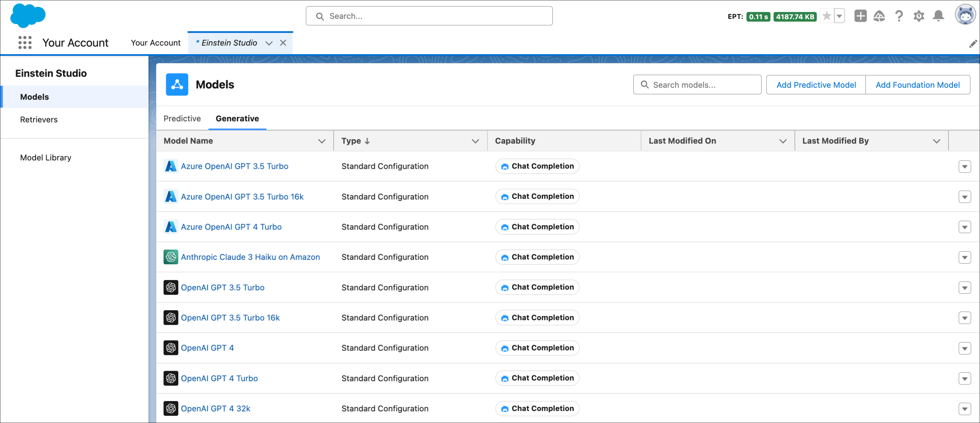Open the Anthropic Claude 3 Haiku on Amazon link
Image resolution: width=980 pixels, height=423 pixels.
pyautogui.click(x=250, y=257)
